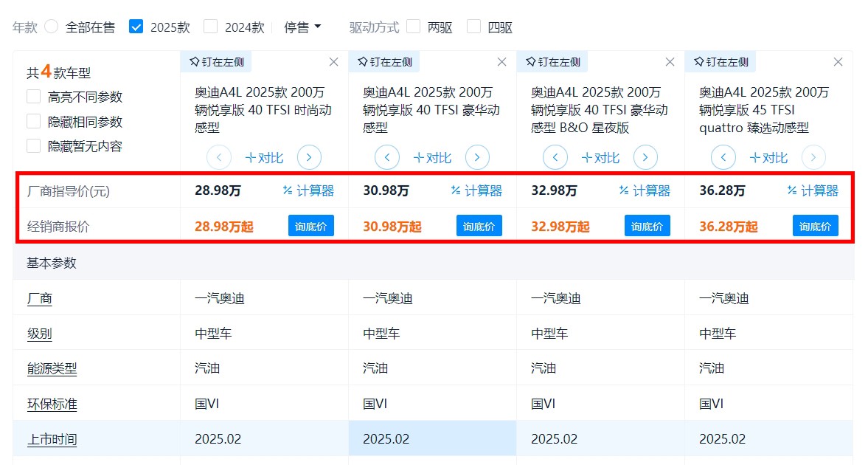This screenshot has height=465, width=868.
Task: Open 计算器 for 28.98万 model
Action: point(308,190)
